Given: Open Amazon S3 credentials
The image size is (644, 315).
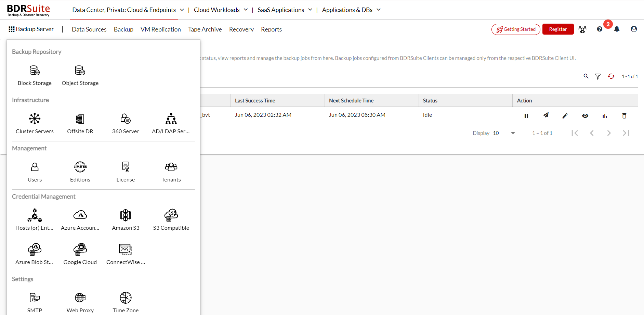Looking at the screenshot, I should tap(126, 220).
